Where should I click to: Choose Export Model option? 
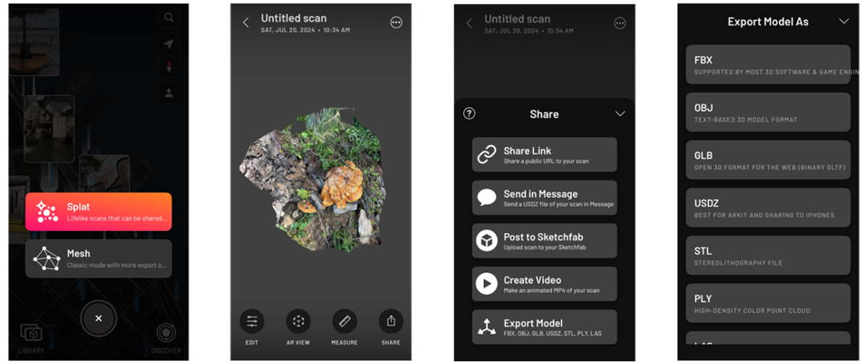(x=545, y=327)
